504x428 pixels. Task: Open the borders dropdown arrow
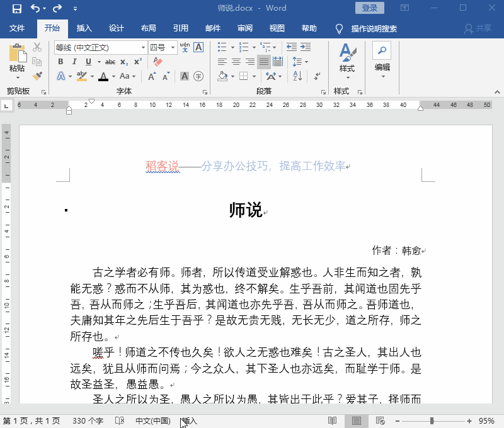[x=255, y=76]
